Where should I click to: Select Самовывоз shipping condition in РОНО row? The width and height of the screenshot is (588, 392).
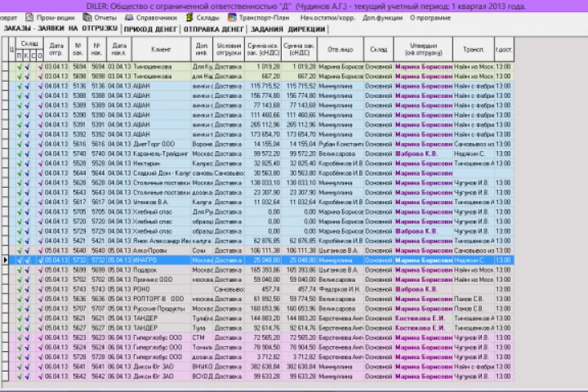[229, 290]
